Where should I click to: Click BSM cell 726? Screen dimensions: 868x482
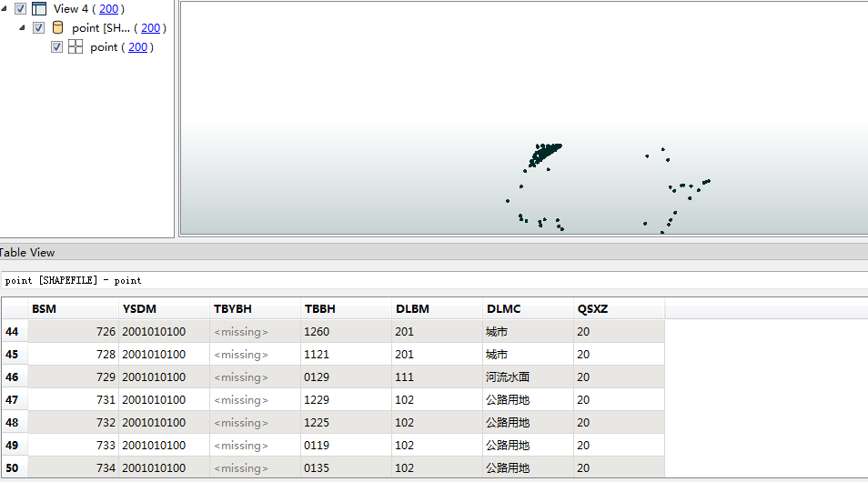pos(73,331)
